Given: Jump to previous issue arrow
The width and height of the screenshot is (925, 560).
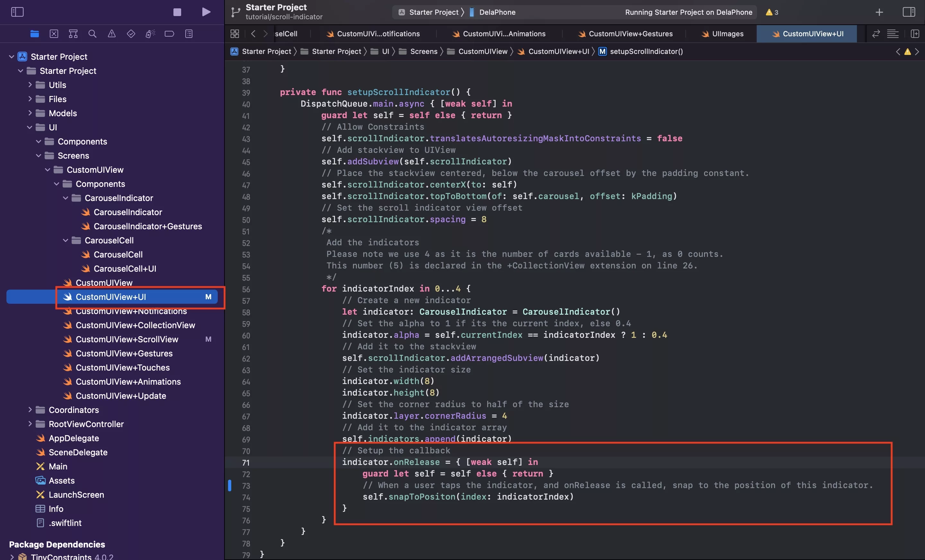Looking at the screenshot, I should coord(898,51).
